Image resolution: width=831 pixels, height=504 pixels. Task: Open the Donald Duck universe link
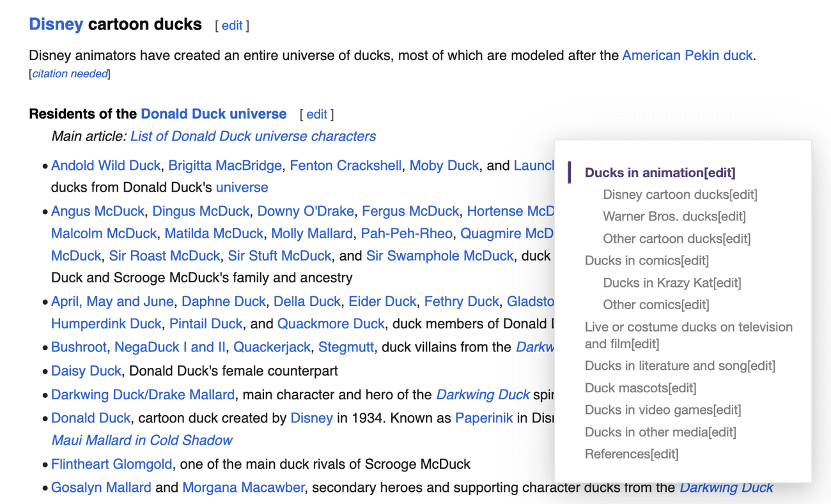point(214,114)
